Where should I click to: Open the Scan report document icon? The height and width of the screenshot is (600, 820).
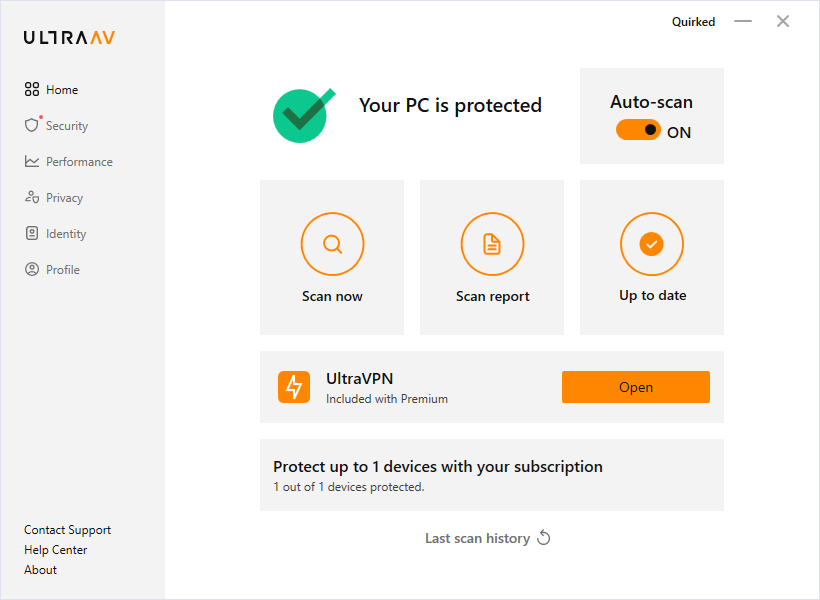(x=492, y=244)
